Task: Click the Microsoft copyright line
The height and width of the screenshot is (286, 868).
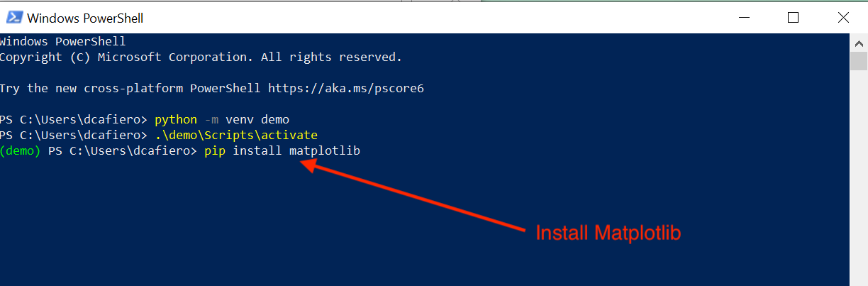Action: tap(201, 57)
